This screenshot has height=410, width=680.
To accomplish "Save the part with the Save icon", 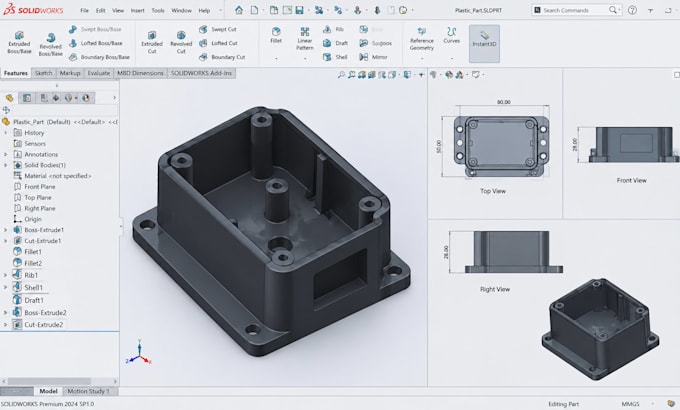I will [299, 10].
